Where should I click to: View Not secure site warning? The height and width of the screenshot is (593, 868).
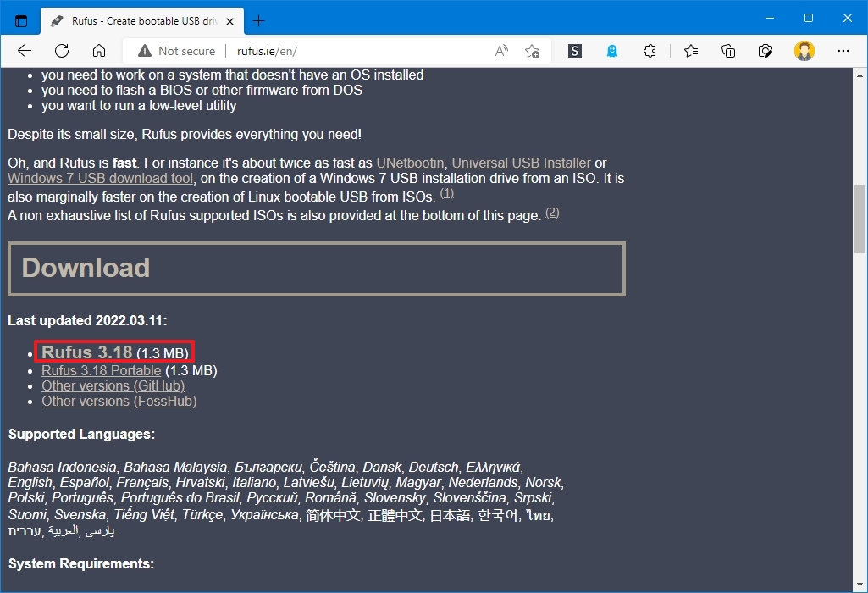click(x=177, y=51)
